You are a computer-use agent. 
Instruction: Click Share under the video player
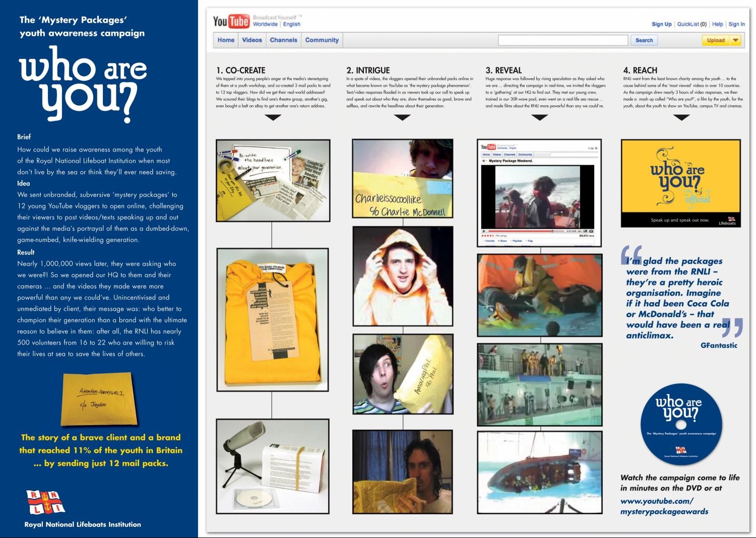pos(503,241)
